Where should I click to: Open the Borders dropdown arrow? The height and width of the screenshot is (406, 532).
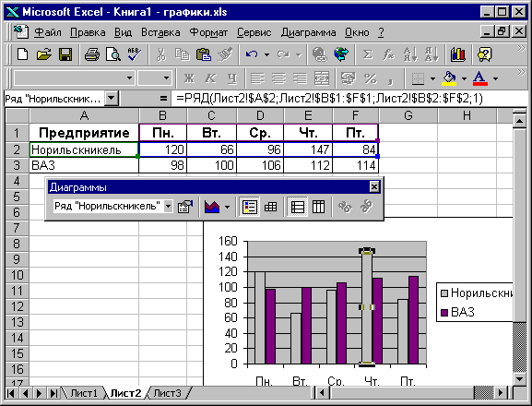pyautogui.click(x=432, y=78)
